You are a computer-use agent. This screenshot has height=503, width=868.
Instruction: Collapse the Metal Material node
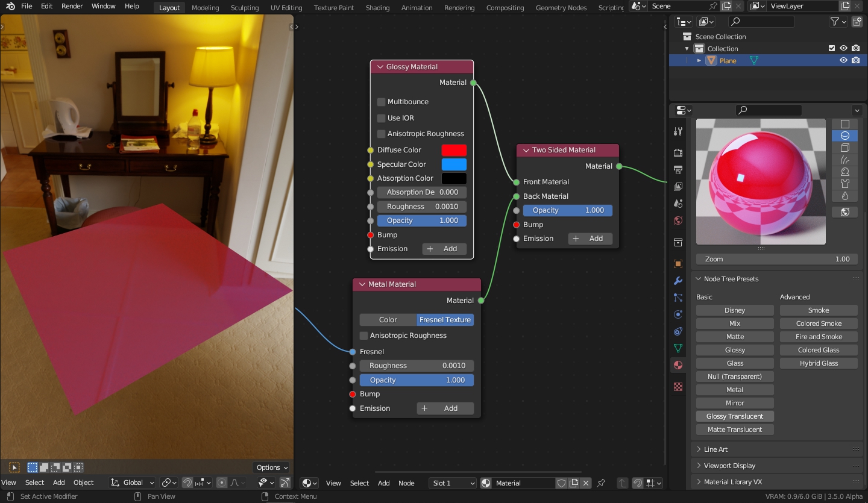pyautogui.click(x=362, y=284)
